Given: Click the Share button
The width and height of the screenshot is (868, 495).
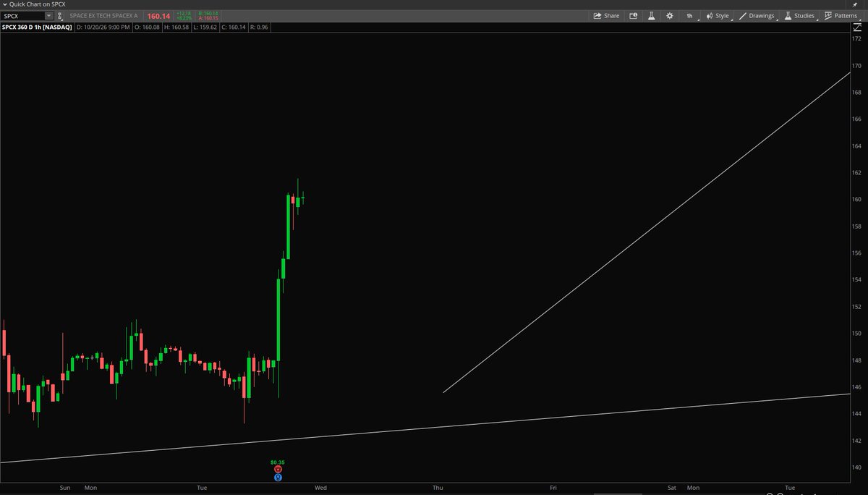Looking at the screenshot, I should tap(607, 15).
